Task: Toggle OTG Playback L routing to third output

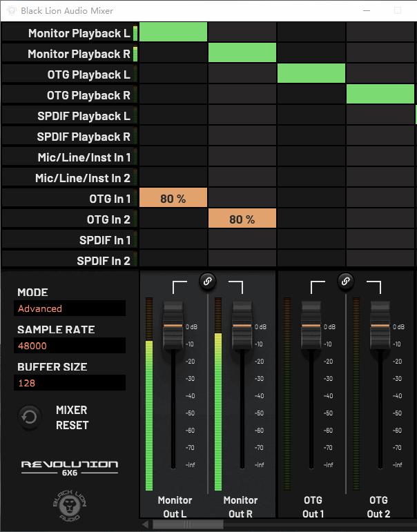Action: 311,74
